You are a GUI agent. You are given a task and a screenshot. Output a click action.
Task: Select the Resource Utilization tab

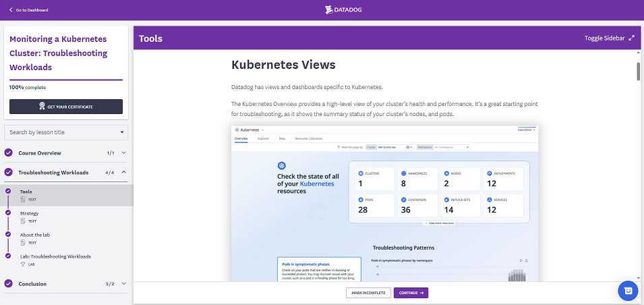tap(308, 138)
